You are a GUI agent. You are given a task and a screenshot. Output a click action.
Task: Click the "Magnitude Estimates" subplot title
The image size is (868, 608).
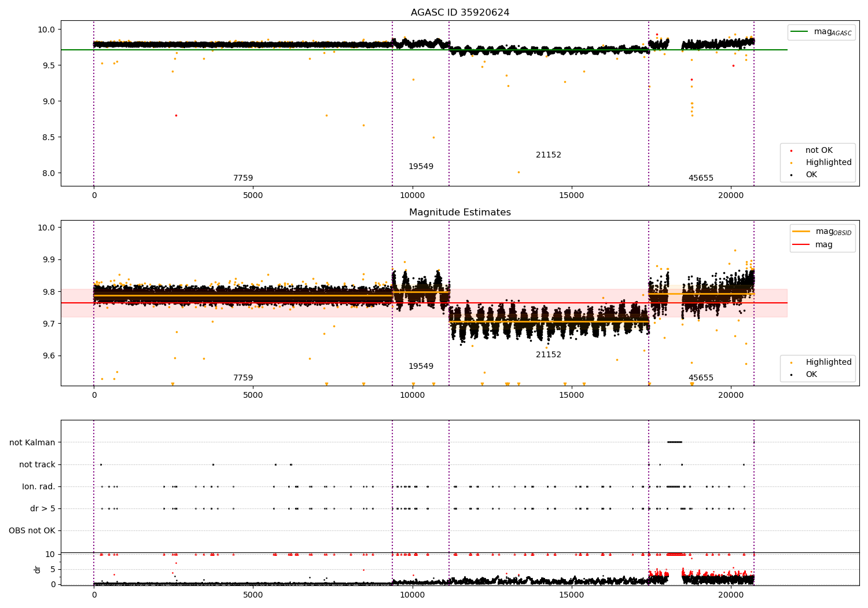tap(460, 213)
